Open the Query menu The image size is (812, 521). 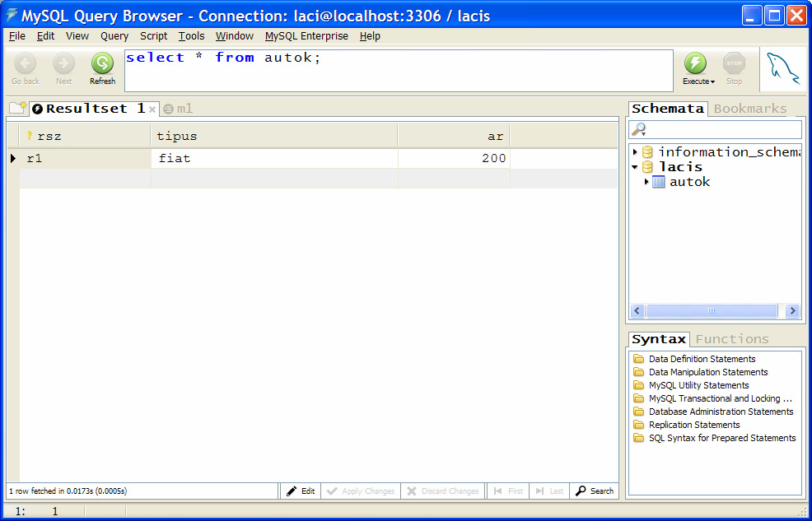coord(114,35)
